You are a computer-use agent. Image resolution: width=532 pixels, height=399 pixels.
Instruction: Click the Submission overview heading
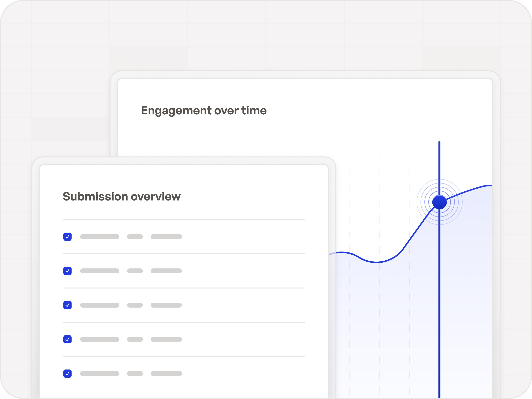click(x=121, y=197)
